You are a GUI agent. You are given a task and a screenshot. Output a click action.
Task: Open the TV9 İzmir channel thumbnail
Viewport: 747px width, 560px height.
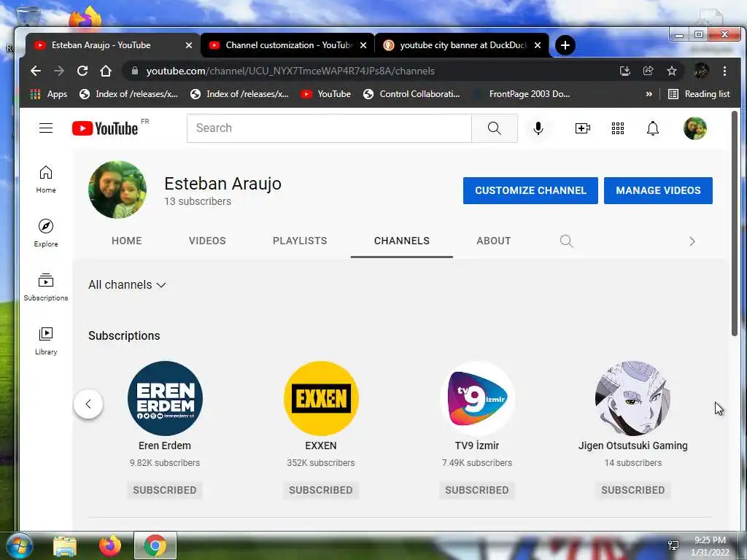point(477,398)
